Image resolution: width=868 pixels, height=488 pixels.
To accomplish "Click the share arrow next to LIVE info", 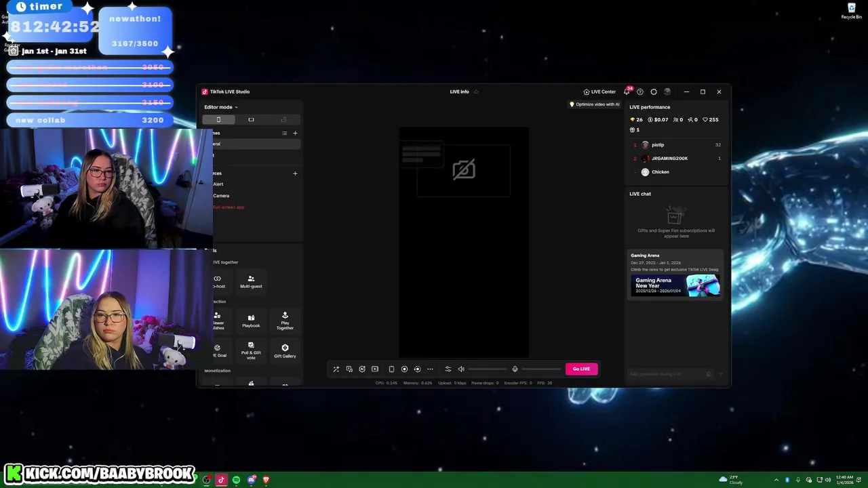I will click(x=476, y=91).
